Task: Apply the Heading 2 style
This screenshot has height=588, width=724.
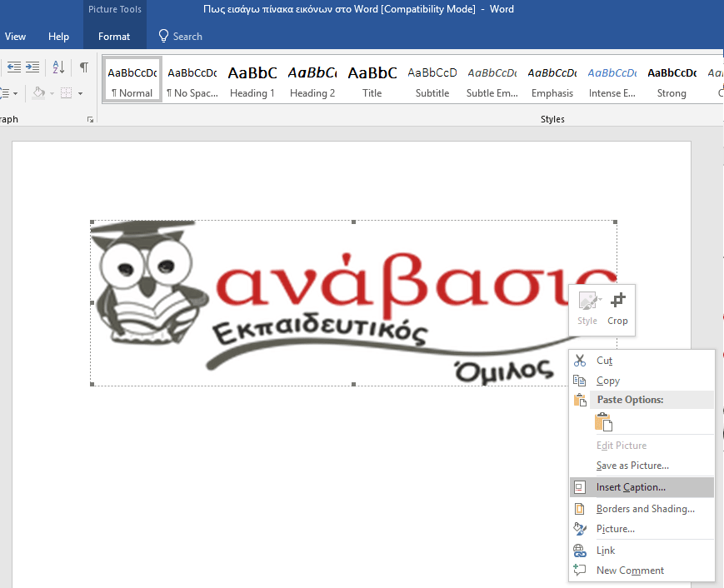Action: point(312,79)
